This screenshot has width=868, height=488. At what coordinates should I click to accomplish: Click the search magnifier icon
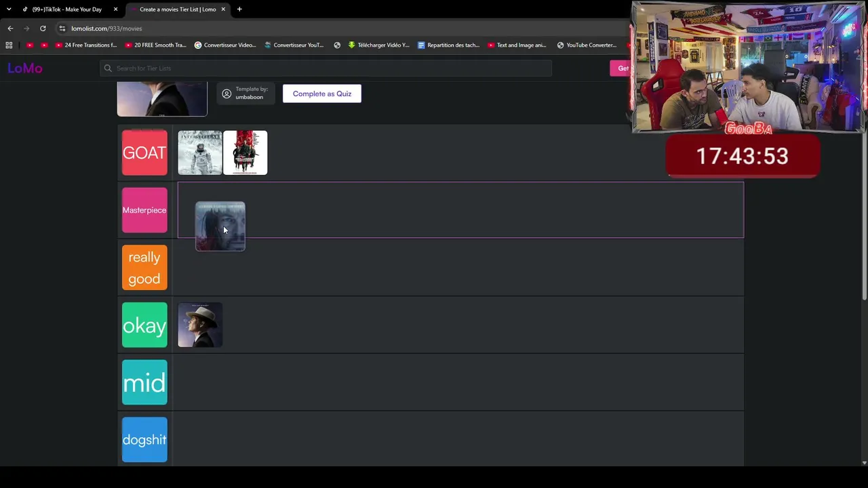tap(108, 68)
